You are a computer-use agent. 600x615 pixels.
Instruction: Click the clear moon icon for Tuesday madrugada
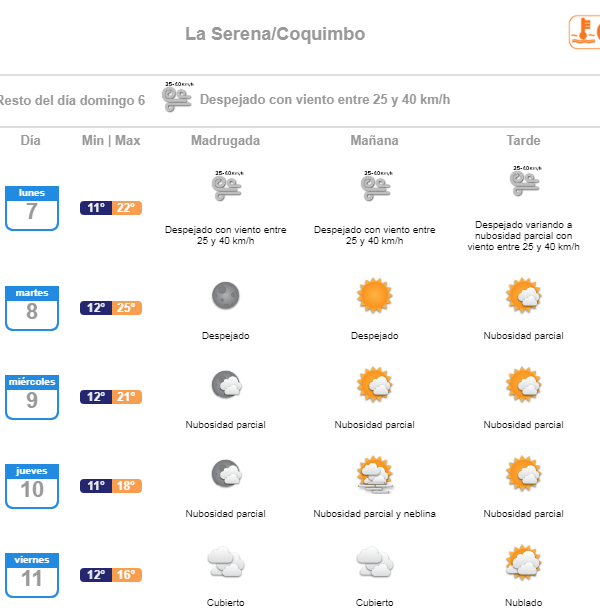[x=225, y=295]
